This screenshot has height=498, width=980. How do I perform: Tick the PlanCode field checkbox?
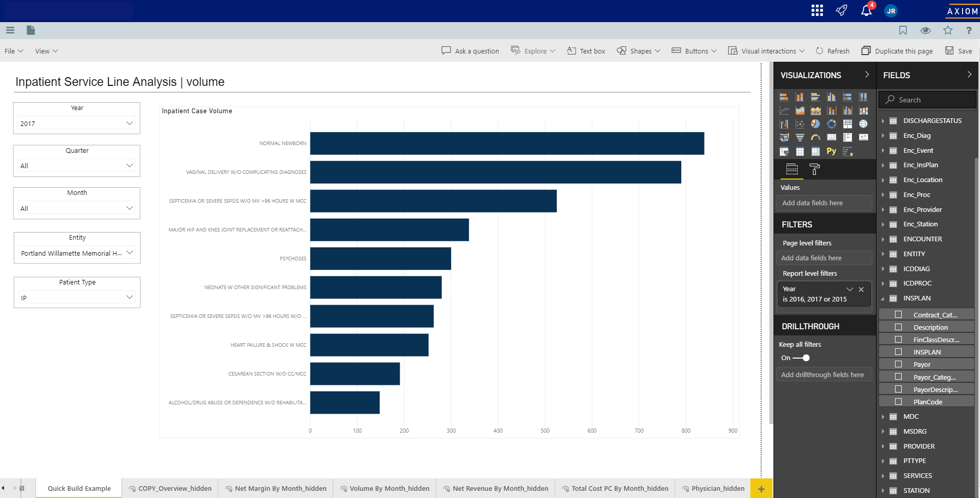898,402
